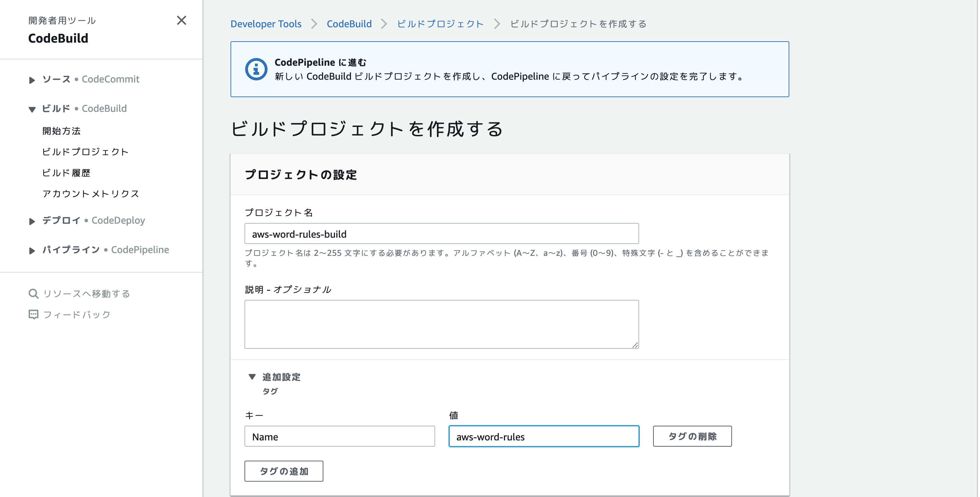Click the パイプライン section label
Image resolution: width=980 pixels, height=497 pixels.
point(71,250)
